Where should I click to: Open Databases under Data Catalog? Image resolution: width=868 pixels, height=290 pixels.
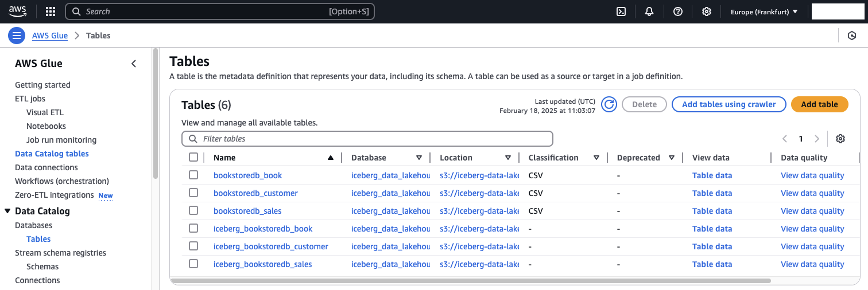click(x=33, y=225)
